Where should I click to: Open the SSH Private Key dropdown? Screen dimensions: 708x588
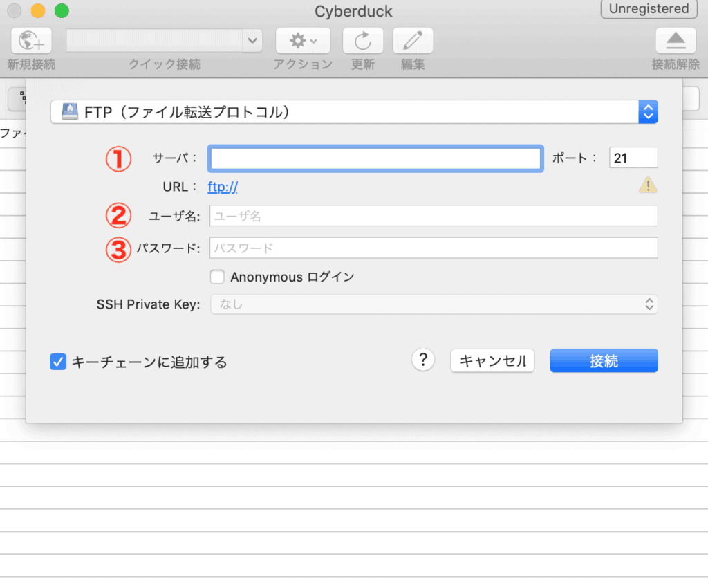coord(434,304)
